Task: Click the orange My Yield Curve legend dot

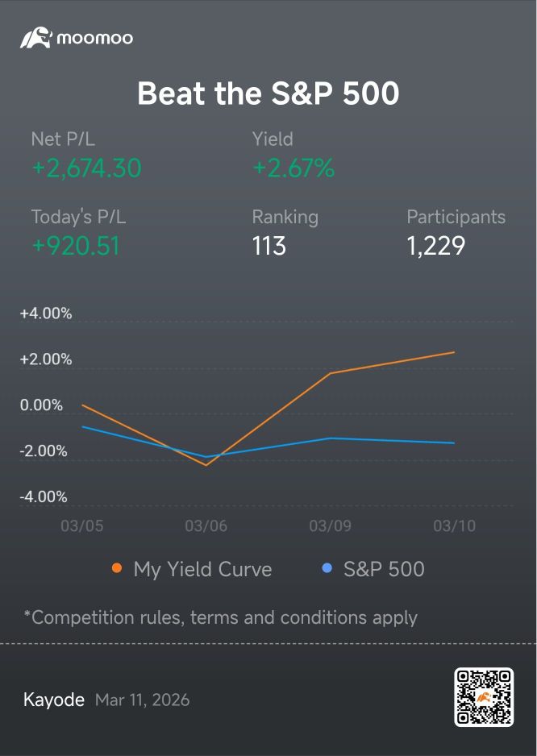Action: pyautogui.click(x=117, y=568)
